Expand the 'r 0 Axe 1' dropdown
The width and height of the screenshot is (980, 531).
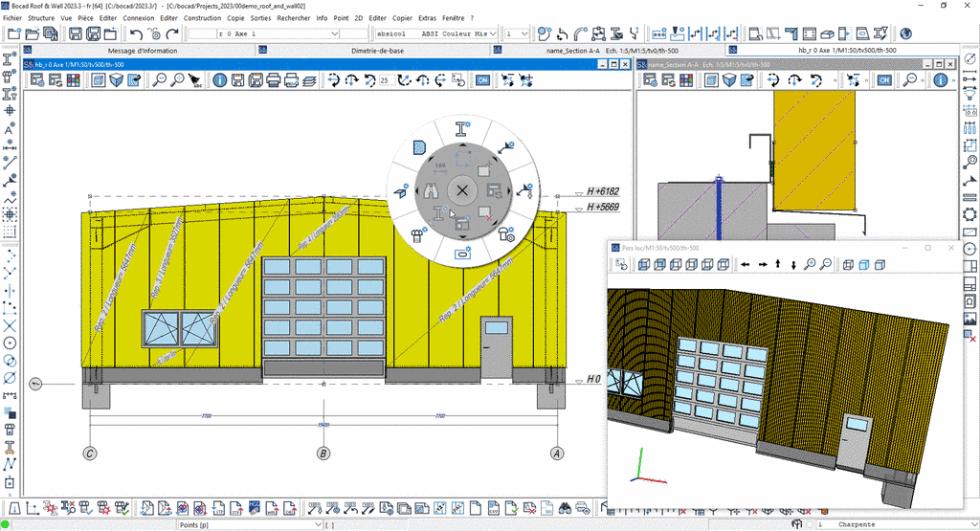click(335, 33)
